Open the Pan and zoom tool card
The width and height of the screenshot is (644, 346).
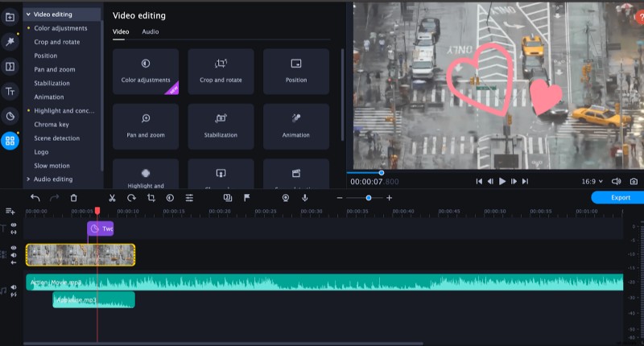(x=146, y=126)
